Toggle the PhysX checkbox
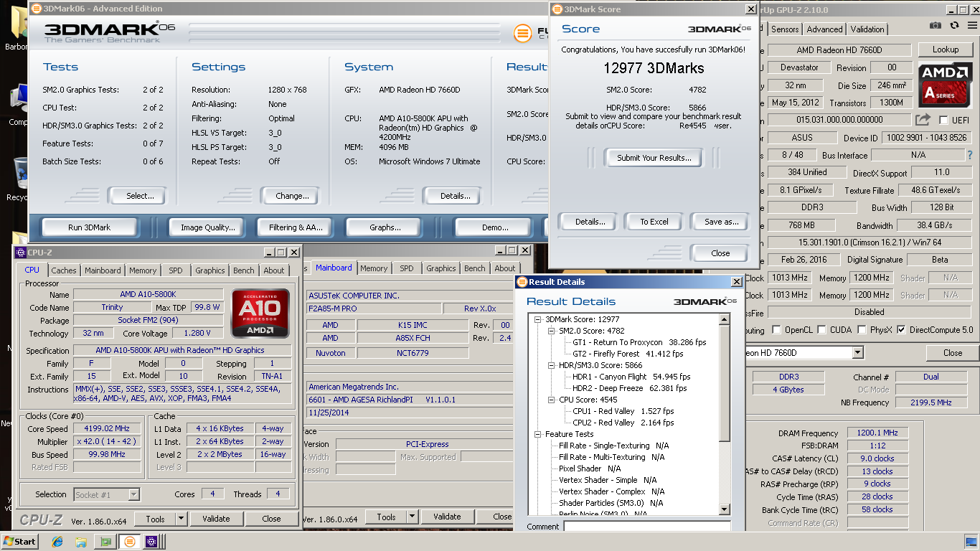This screenshot has height=551, width=980. coord(860,330)
